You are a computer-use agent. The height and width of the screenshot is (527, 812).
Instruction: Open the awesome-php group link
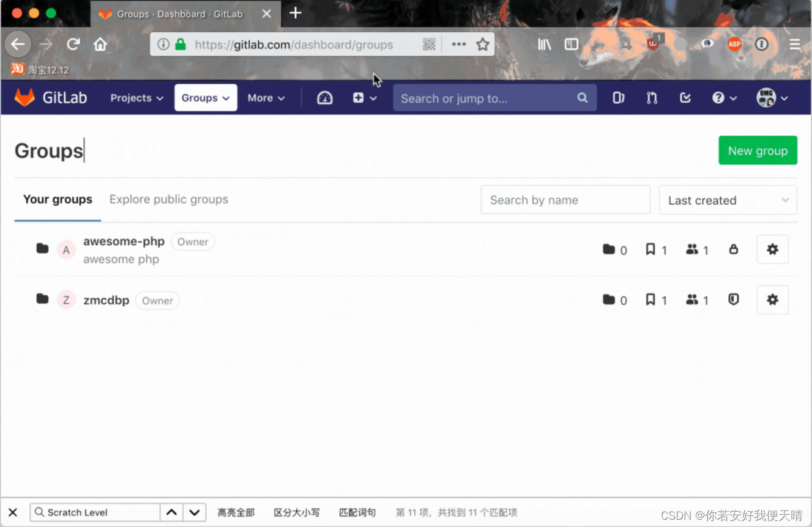[x=124, y=241]
